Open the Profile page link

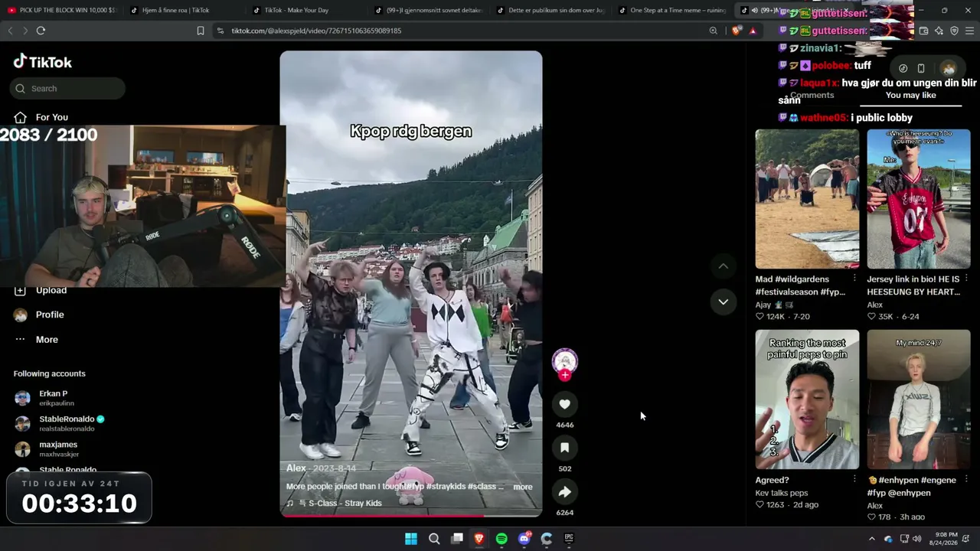click(50, 315)
